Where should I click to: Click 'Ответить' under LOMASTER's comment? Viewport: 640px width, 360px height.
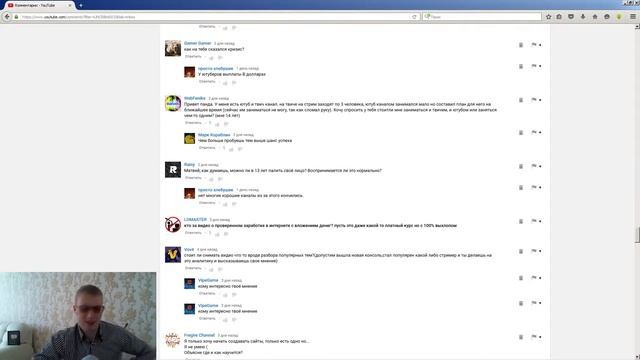coord(193,233)
